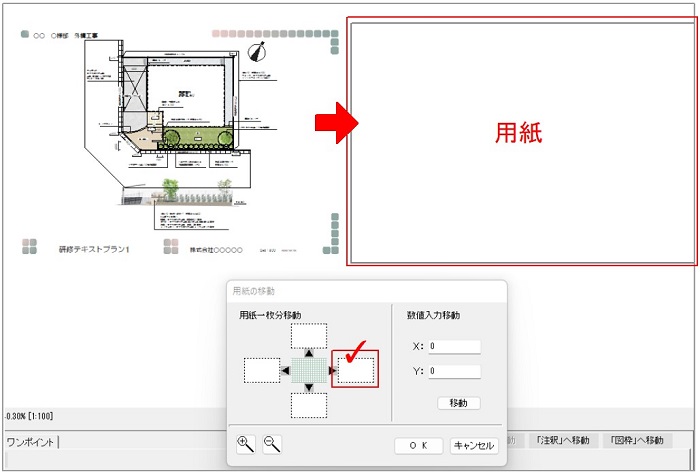700x474 pixels.
Task: Click the zoom in magnifier icon
Action: click(x=246, y=444)
